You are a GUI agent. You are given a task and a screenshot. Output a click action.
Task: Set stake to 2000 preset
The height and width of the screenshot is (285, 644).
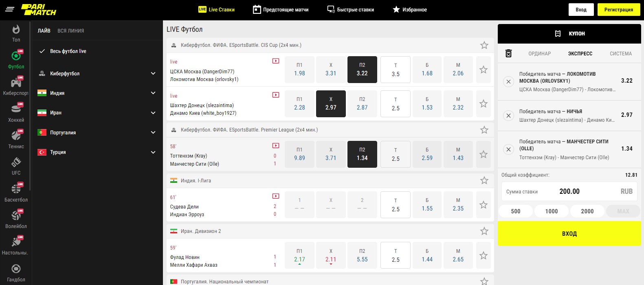coord(587,211)
